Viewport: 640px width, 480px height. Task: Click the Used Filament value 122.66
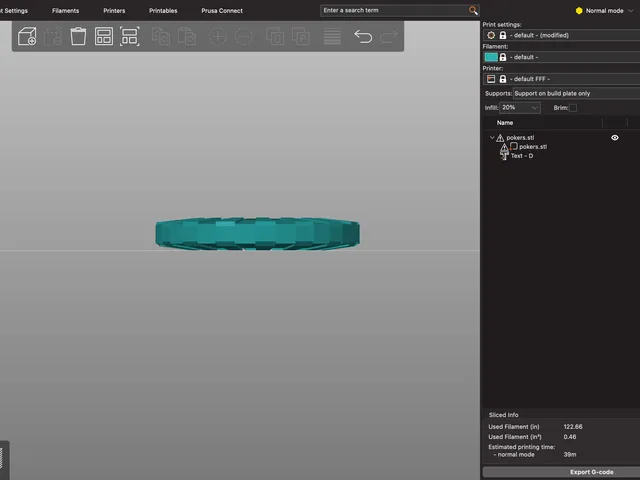pyautogui.click(x=573, y=427)
